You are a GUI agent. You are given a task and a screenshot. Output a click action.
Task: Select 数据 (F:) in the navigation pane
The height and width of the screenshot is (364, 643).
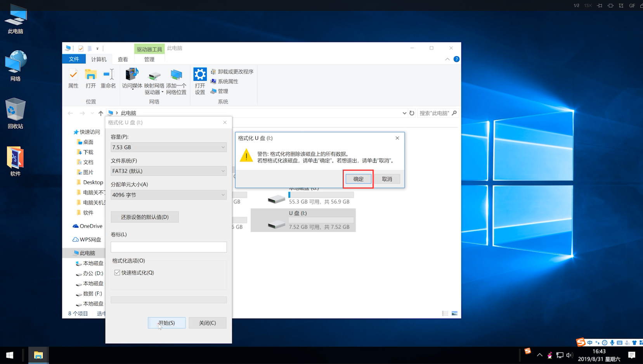point(89,293)
